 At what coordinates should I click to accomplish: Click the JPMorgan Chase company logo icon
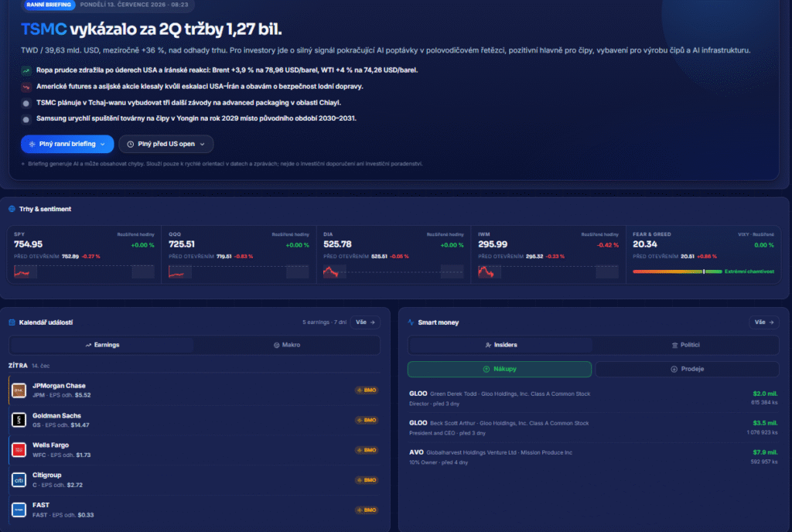pyautogui.click(x=19, y=390)
